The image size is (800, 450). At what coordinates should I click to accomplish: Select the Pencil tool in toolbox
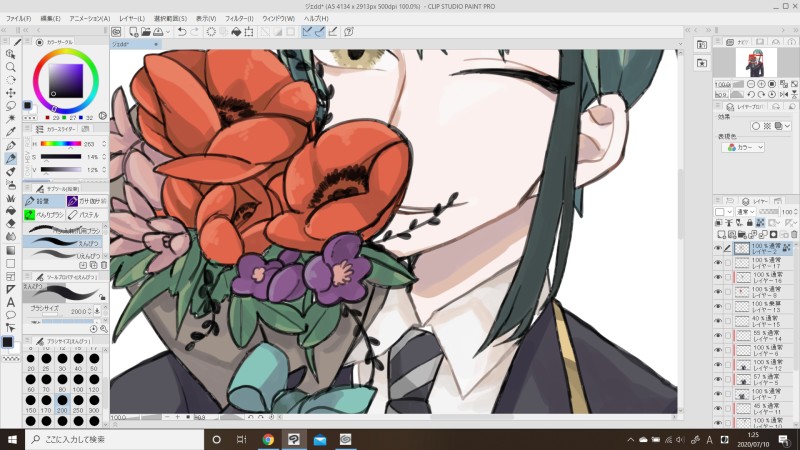10,158
